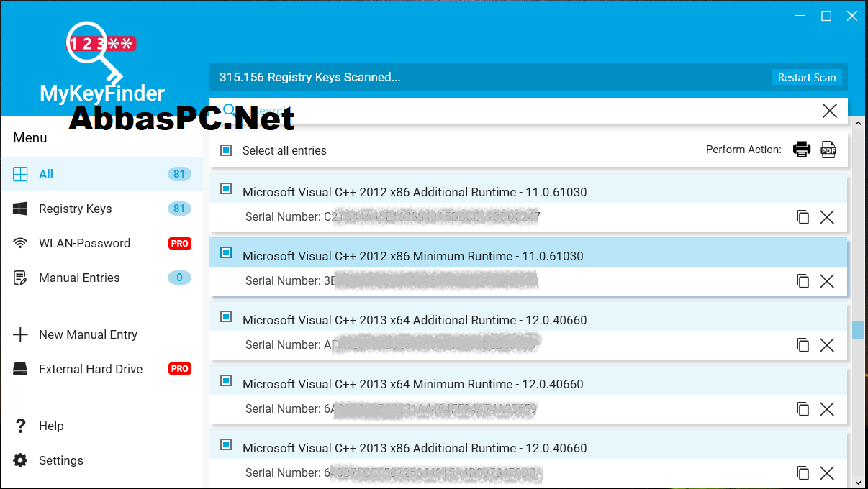Click the drive icon for External Hard Drive
The image size is (868, 489).
coord(20,369)
